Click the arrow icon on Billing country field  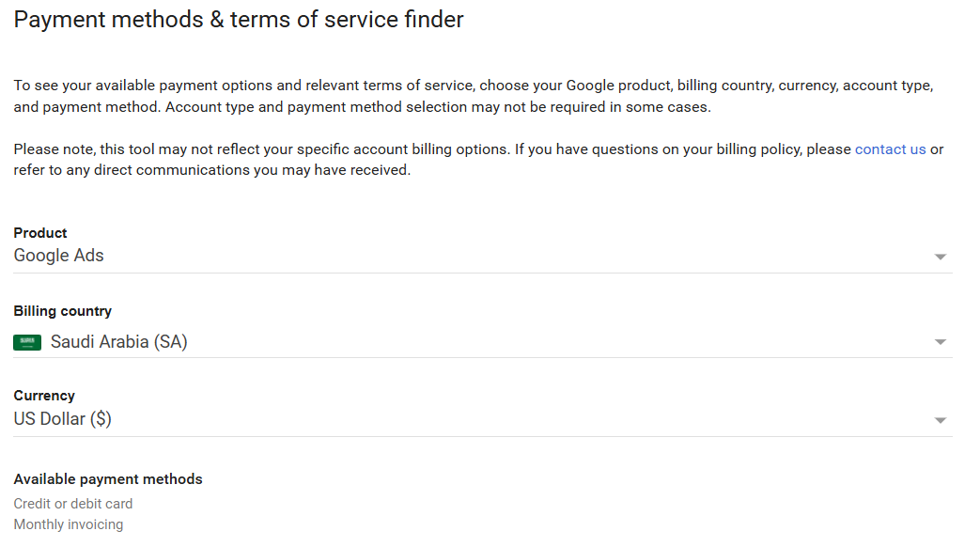point(940,343)
